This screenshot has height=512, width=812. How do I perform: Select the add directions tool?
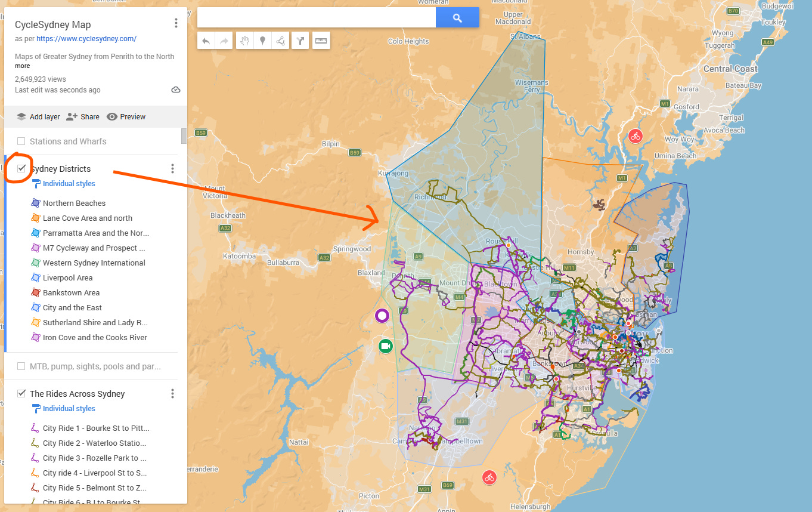300,41
